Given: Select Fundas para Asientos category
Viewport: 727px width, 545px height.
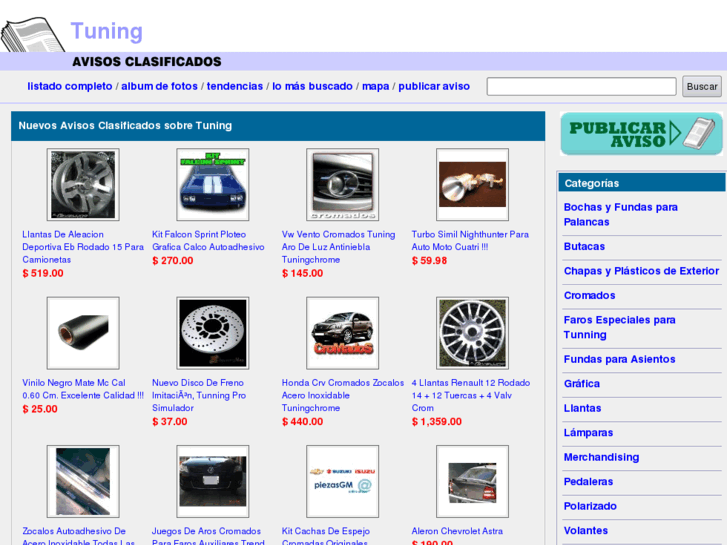Looking at the screenshot, I should [619, 359].
